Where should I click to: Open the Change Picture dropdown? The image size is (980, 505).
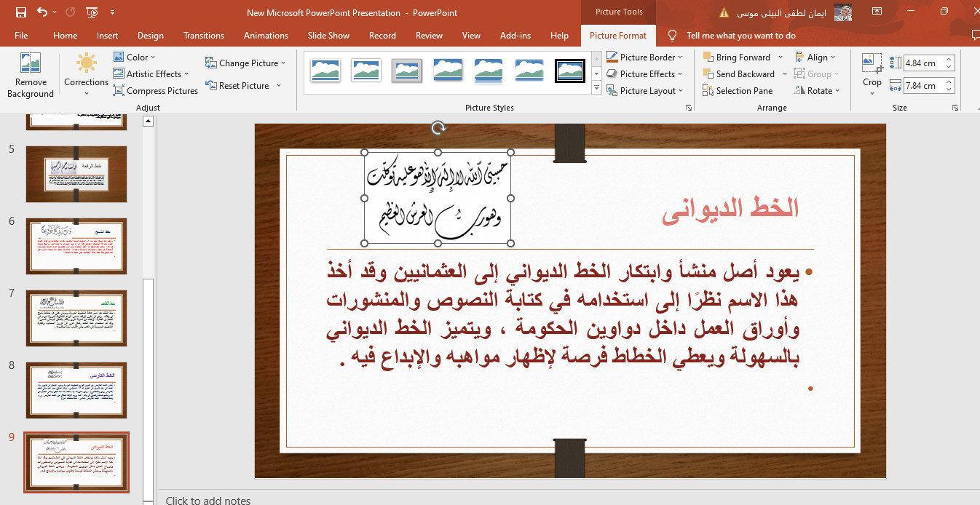click(x=245, y=63)
